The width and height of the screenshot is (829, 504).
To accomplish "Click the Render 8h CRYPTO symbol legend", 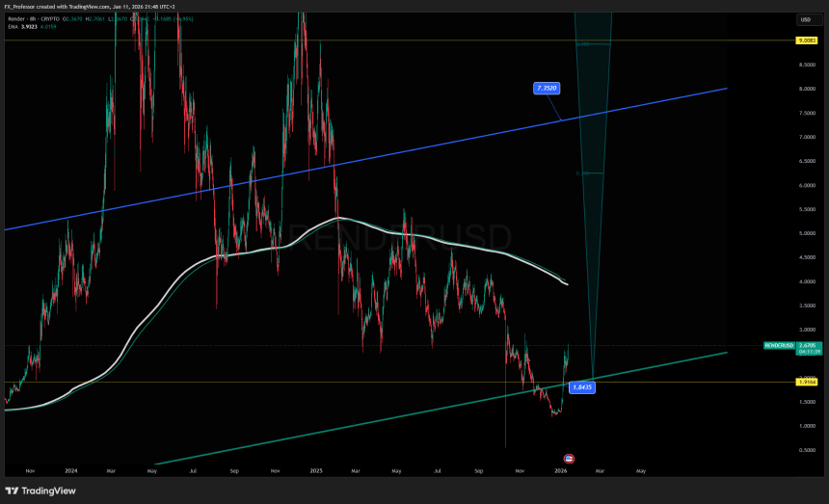I will click(x=34, y=19).
